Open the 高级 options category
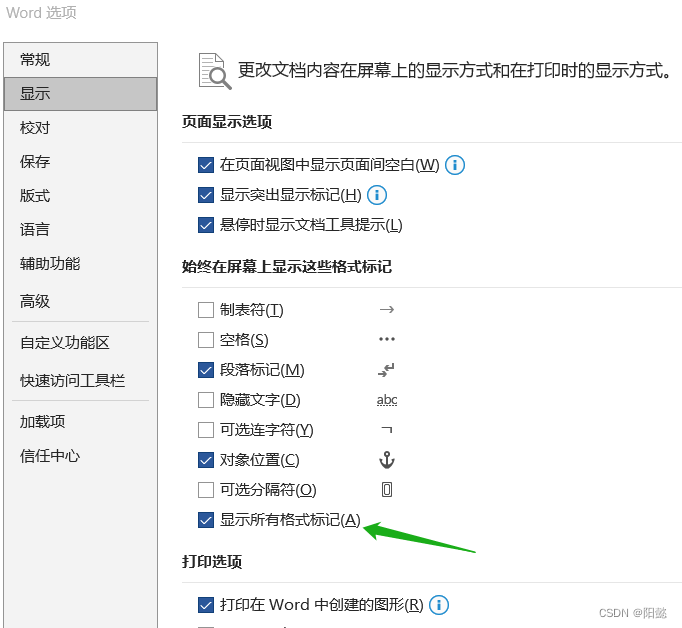The image size is (682, 628). [80, 301]
